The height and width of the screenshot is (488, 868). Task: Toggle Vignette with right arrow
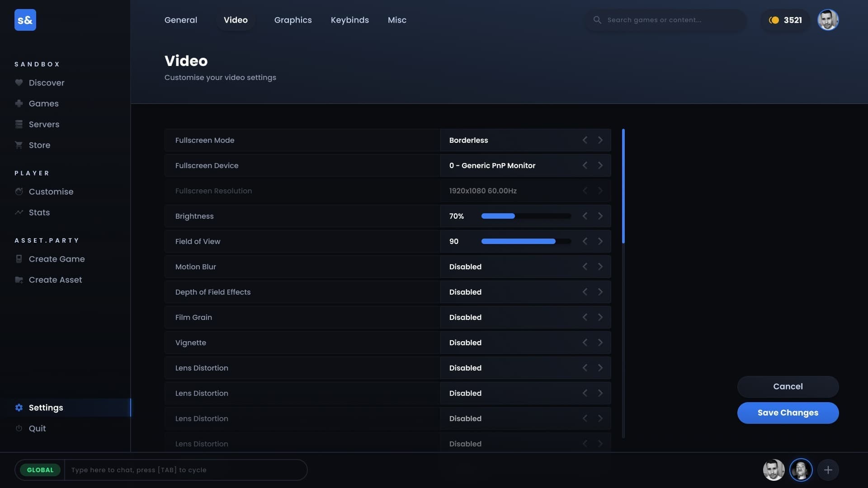tap(600, 343)
